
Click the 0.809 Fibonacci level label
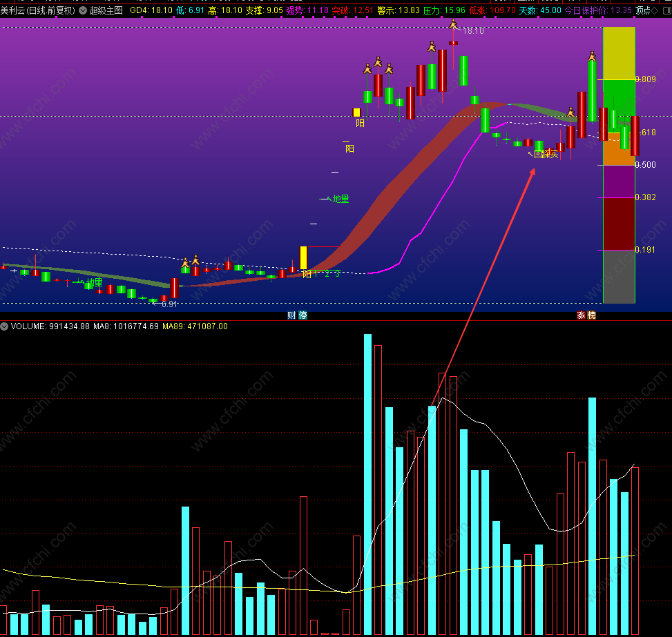pyautogui.click(x=646, y=79)
